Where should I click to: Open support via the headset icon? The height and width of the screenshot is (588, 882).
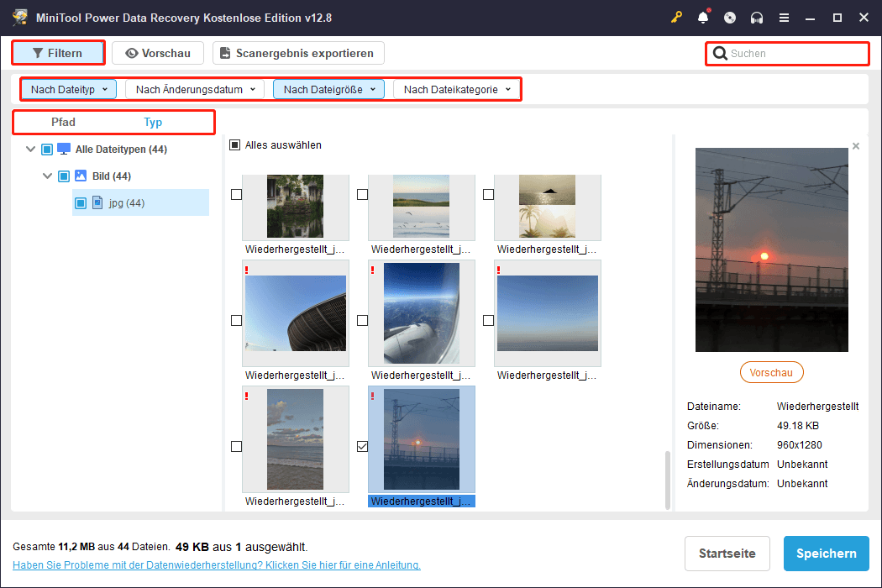click(757, 17)
